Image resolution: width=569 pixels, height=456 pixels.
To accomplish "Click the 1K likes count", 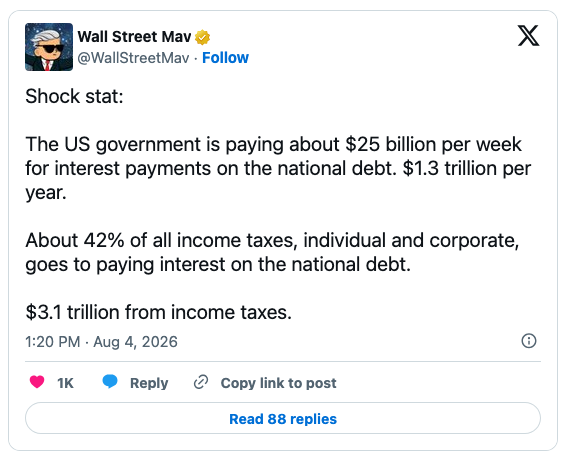I will point(65,383).
